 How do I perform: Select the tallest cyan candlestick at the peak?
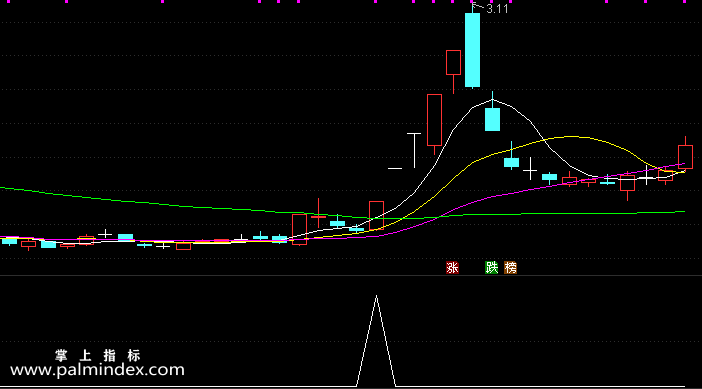(472, 49)
